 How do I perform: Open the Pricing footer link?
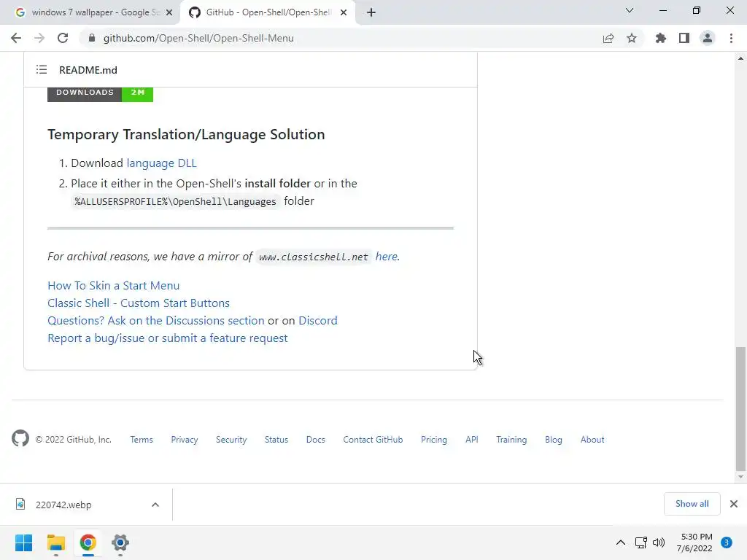pos(434,440)
